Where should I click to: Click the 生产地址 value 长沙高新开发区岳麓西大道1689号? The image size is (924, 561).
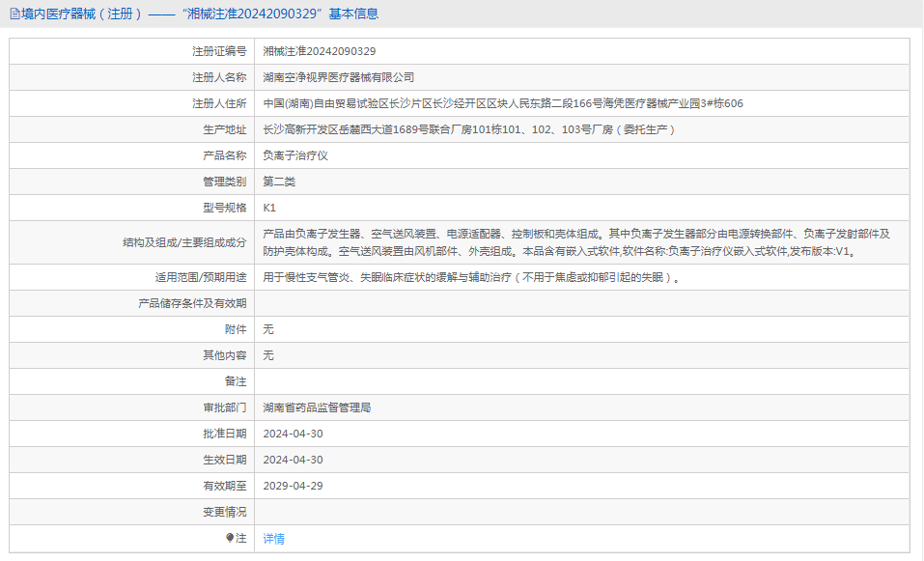469,129
